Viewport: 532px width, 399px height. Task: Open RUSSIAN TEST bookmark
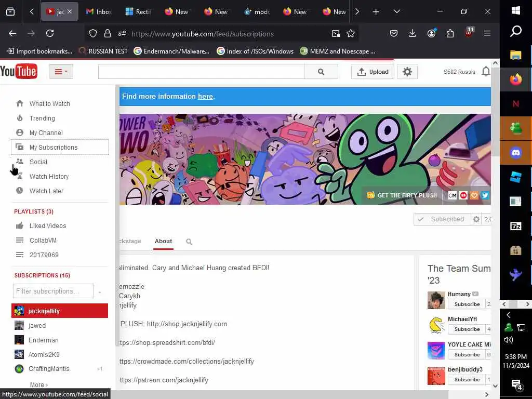[103, 51]
